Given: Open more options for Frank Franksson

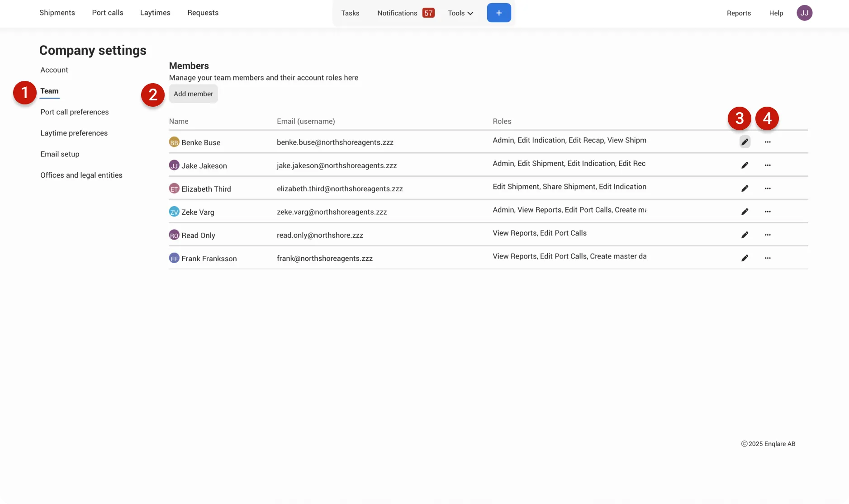Looking at the screenshot, I should click(x=768, y=258).
